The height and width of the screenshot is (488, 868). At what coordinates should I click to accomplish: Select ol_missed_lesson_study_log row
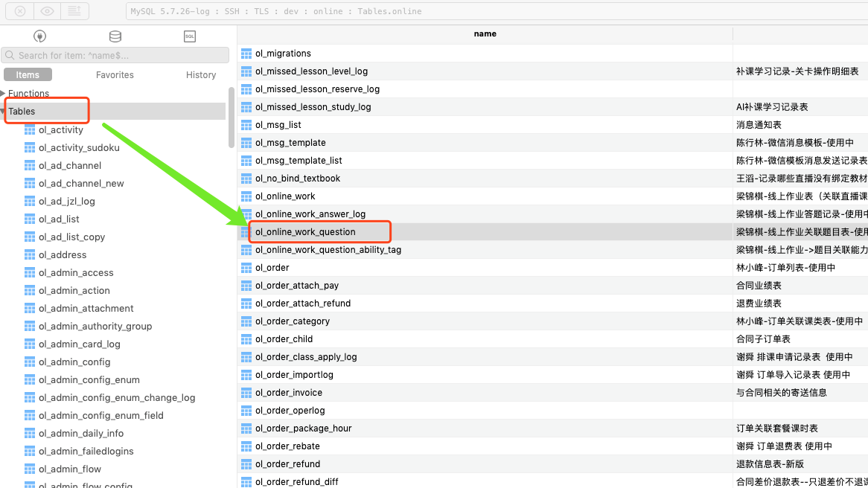pyautogui.click(x=553, y=107)
